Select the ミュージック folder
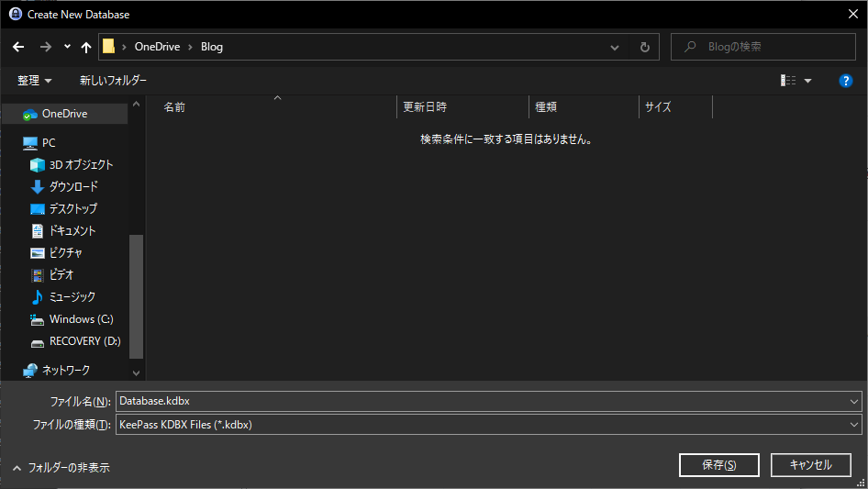This screenshot has height=489, width=868. point(72,297)
